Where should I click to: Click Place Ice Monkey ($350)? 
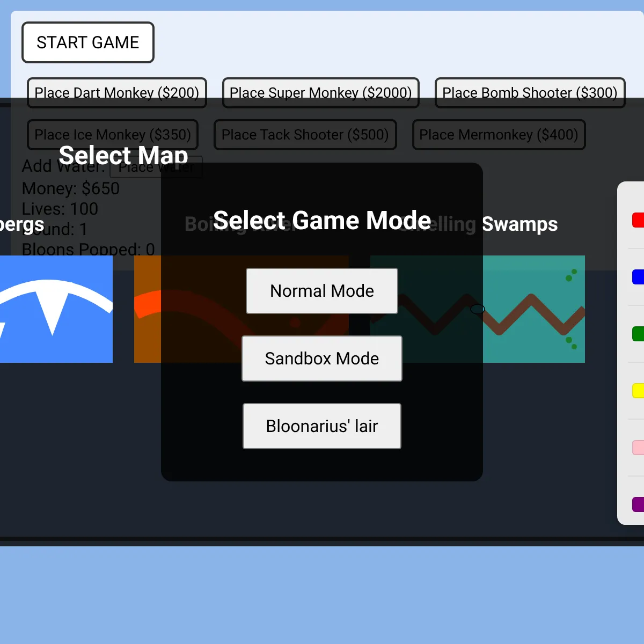(113, 135)
